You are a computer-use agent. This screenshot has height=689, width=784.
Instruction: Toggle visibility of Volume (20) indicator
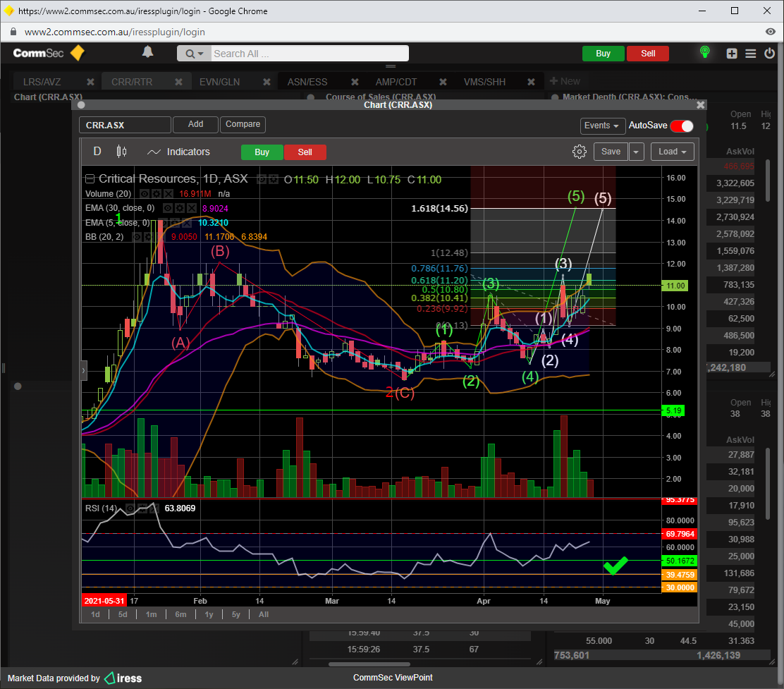click(x=144, y=193)
